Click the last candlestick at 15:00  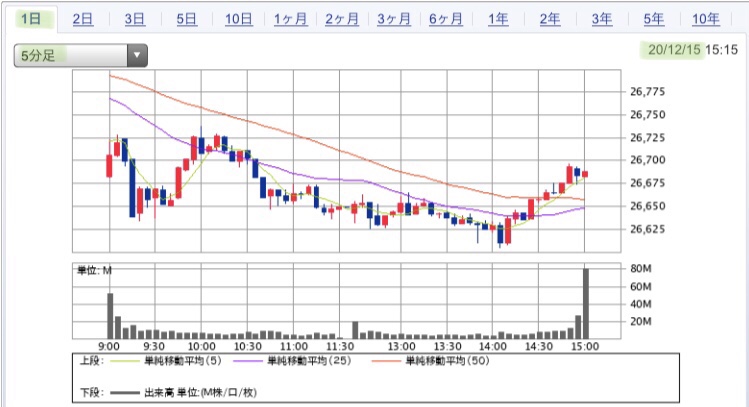(x=585, y=174)
